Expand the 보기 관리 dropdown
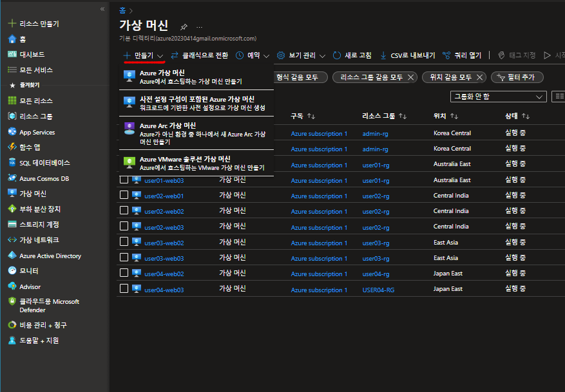The height and width of the screenshot is (392, 565). [302, 55]
